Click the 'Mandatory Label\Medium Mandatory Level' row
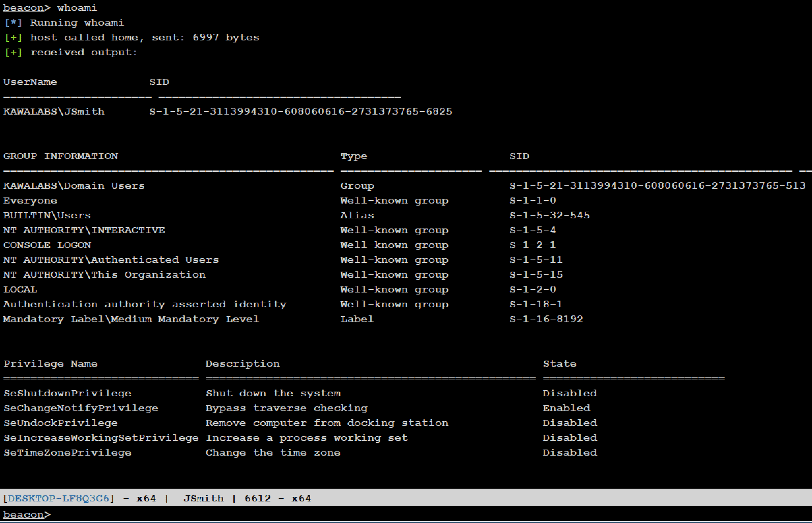 (x=131, y=319)
